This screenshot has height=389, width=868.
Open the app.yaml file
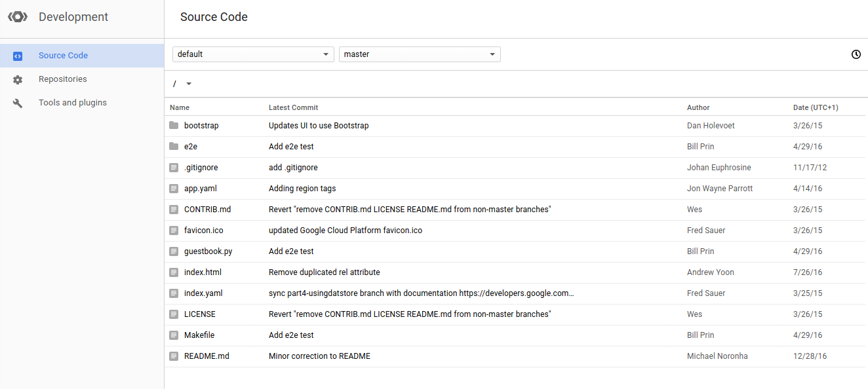click(x=200, y=189)
